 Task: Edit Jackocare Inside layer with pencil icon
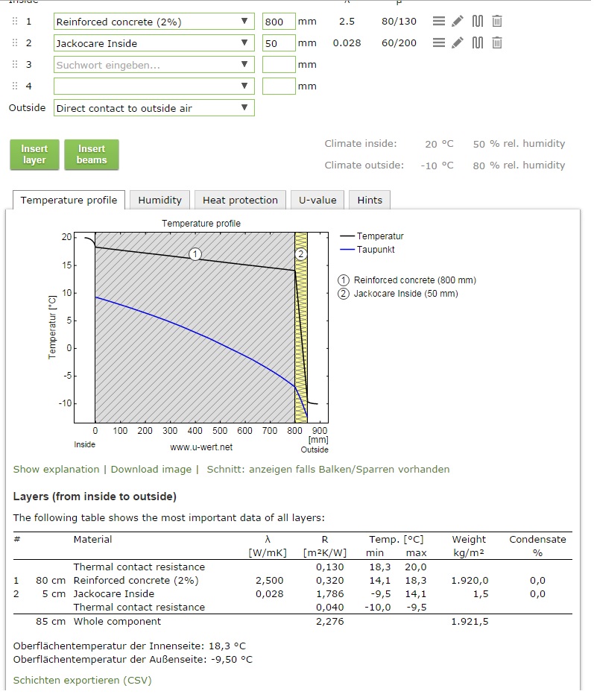pyautogui.click(x=458, y=42)
